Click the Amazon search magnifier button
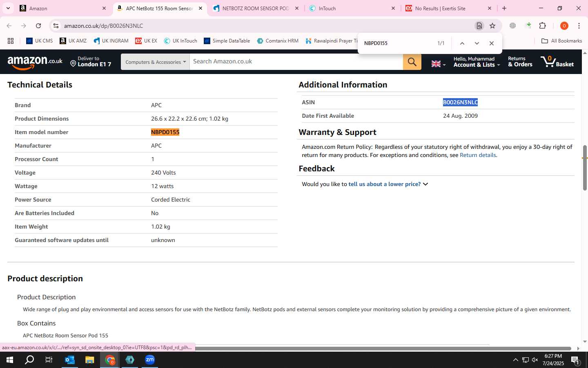This screenshot has height=368, width=588. [412, 62]
